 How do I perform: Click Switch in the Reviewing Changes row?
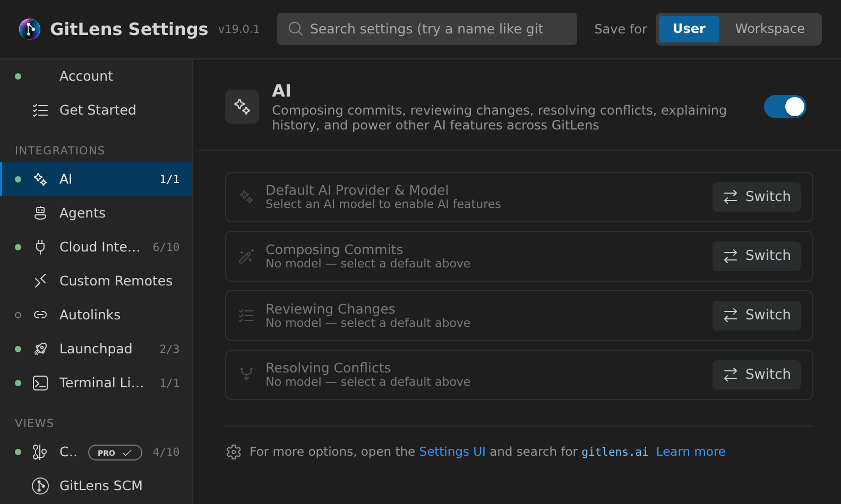click(x=757, y=315)
